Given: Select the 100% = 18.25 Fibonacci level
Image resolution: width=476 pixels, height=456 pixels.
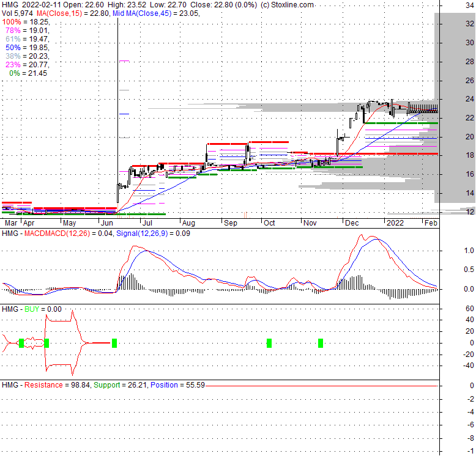Looking at the screenshot, I should [x=26, y=22].
